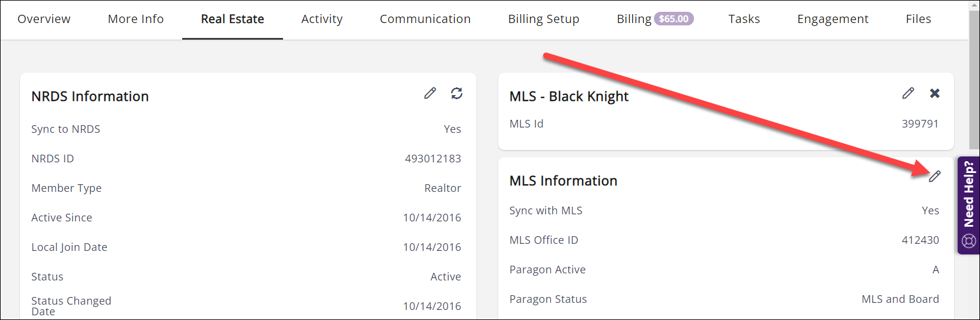
Task: Refresh NRDS Information sync
Action: [457, 93]
